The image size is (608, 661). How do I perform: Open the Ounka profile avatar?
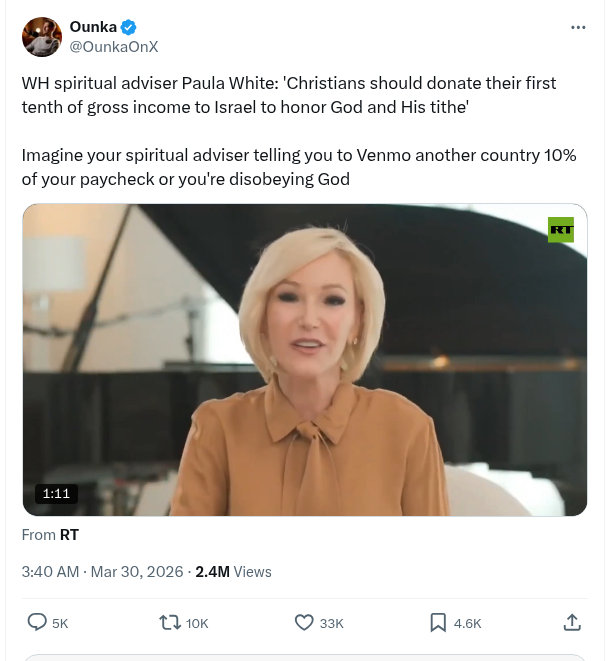click(42, 37)
